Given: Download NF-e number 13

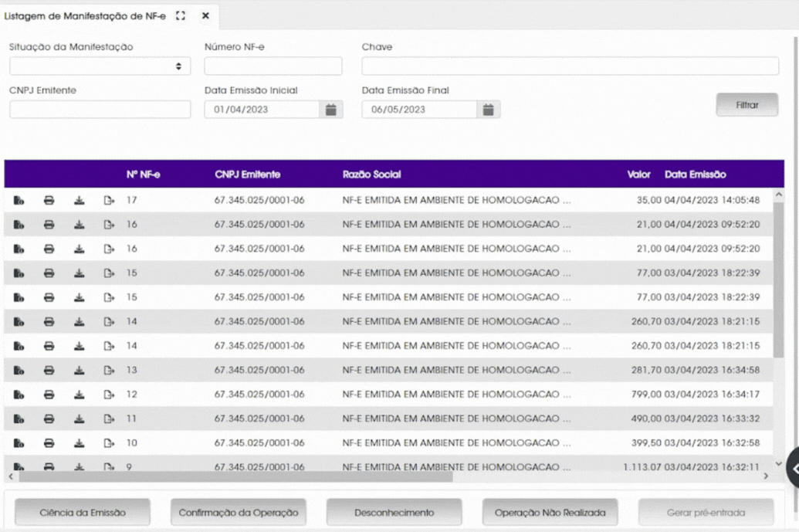Looking at the screenshot, I should click(79, 371).
